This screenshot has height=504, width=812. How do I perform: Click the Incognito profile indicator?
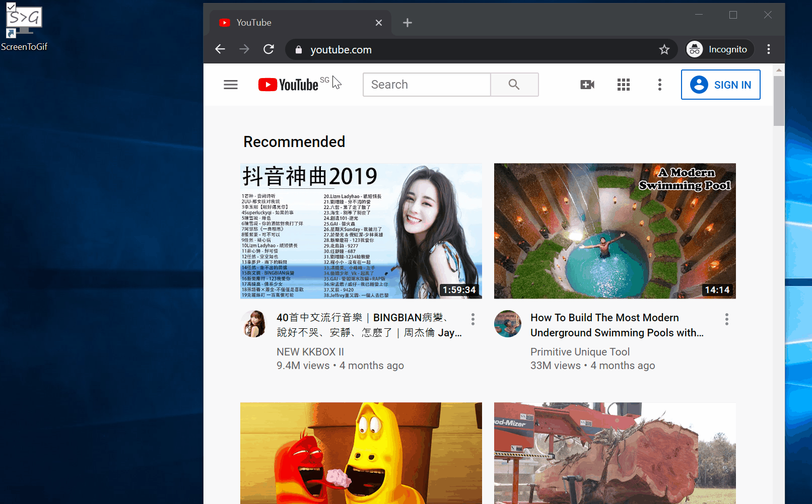(x=720, y=49)
